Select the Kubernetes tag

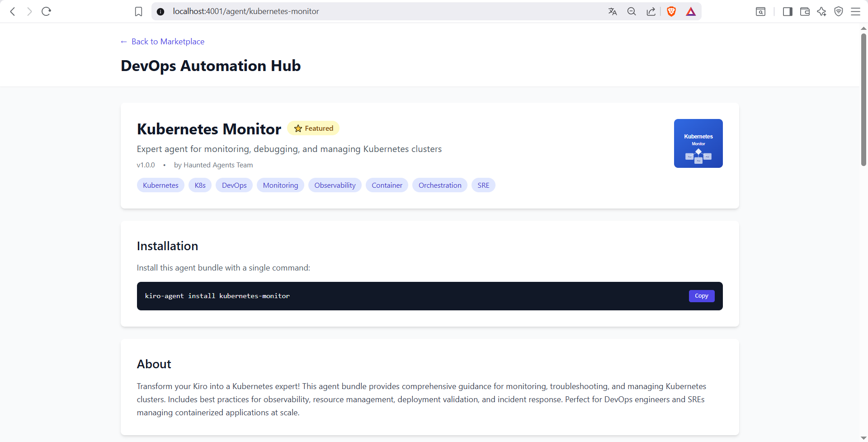click(160, 185)
